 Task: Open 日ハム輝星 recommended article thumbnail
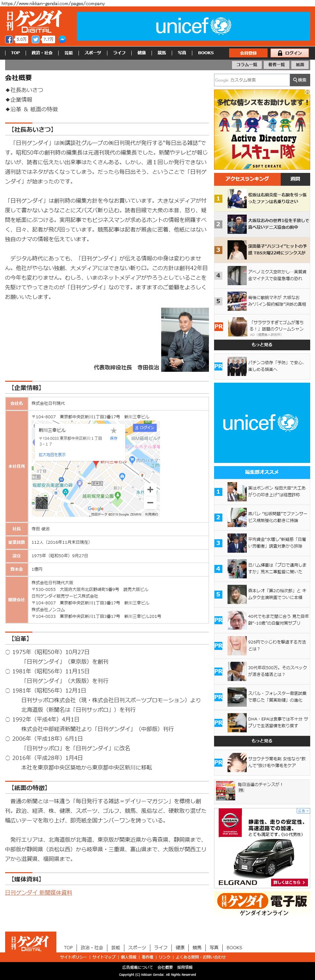pyautogui.click(x=237, y=568)
